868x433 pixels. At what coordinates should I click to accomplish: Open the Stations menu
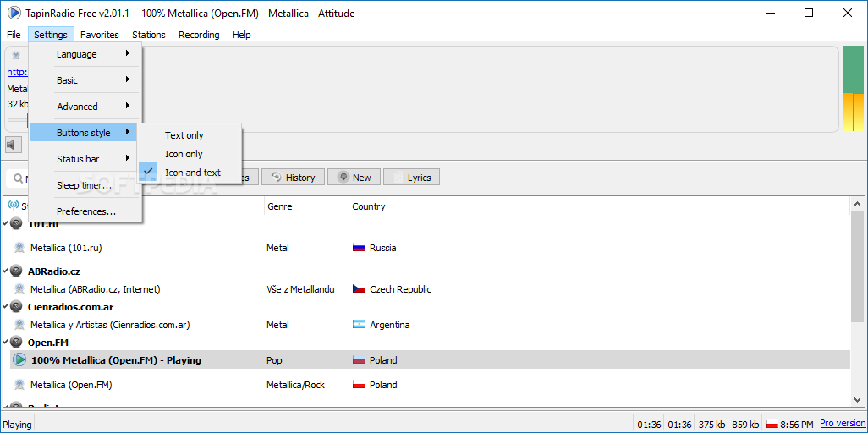[148, 35]
